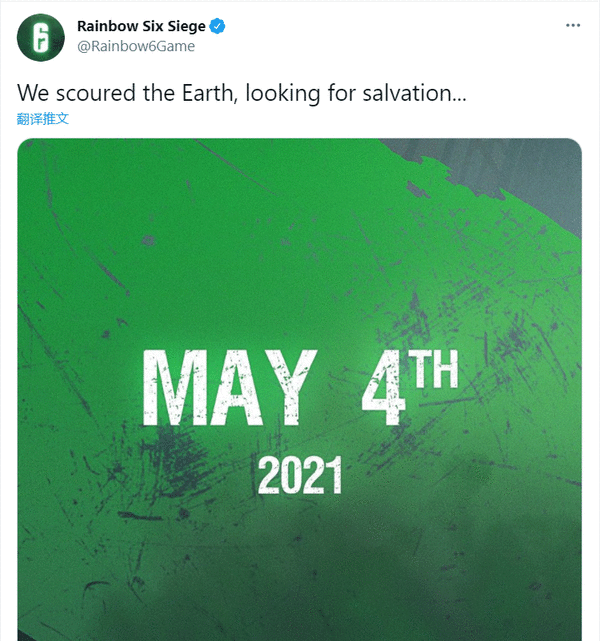600x641 pixels.
Task: Open the Rainbow Six Siege display name
Action: coord(141,26)
